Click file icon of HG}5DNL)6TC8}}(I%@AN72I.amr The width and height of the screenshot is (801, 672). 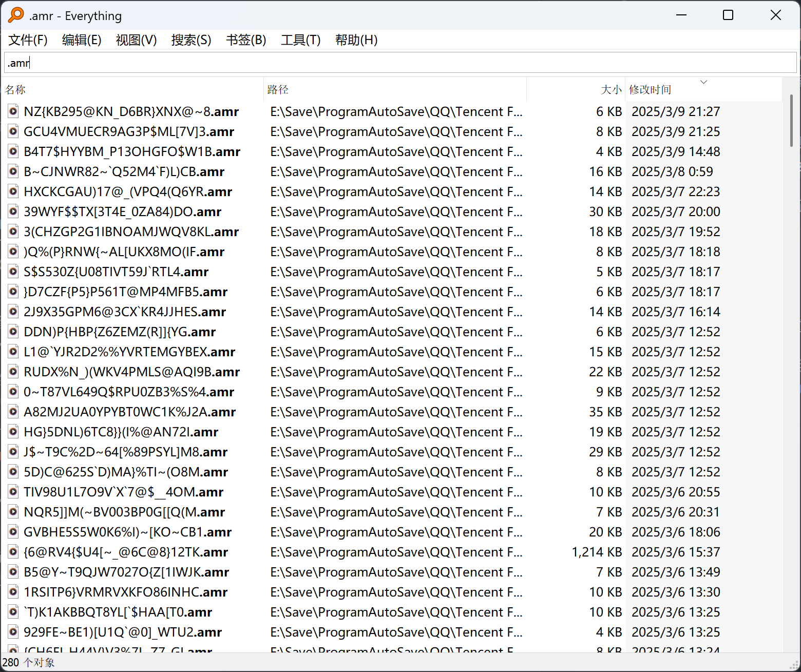pyautogui.click(x=13, y=432)
